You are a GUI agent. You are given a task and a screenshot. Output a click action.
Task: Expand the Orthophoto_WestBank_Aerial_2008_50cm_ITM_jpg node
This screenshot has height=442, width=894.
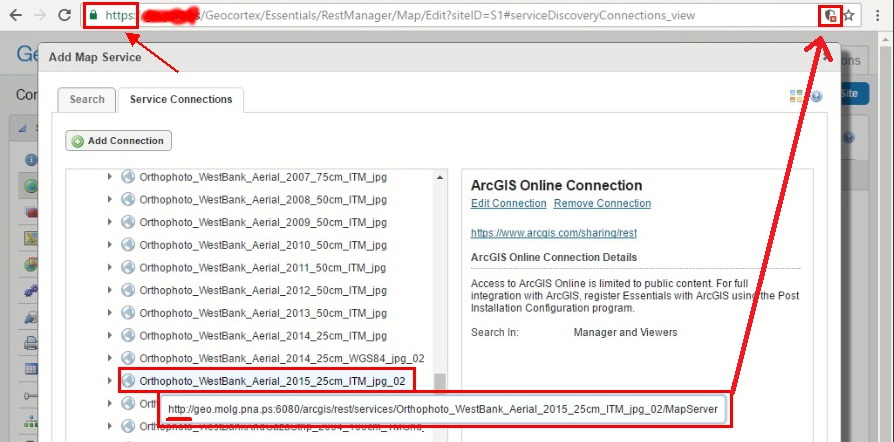pos(109,200)
